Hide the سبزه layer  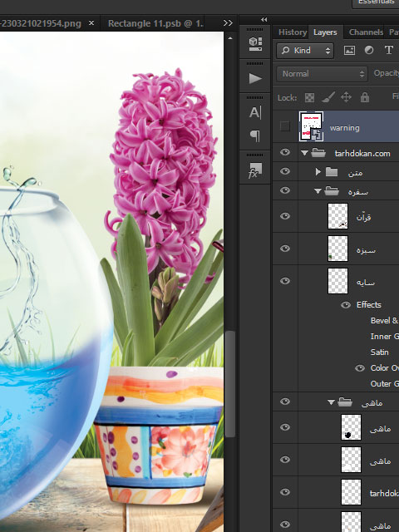click(285, 249)
